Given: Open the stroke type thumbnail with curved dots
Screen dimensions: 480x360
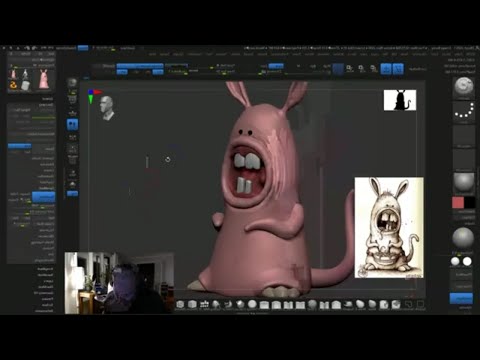Looking at the screenshot, I should click(464, 112).
